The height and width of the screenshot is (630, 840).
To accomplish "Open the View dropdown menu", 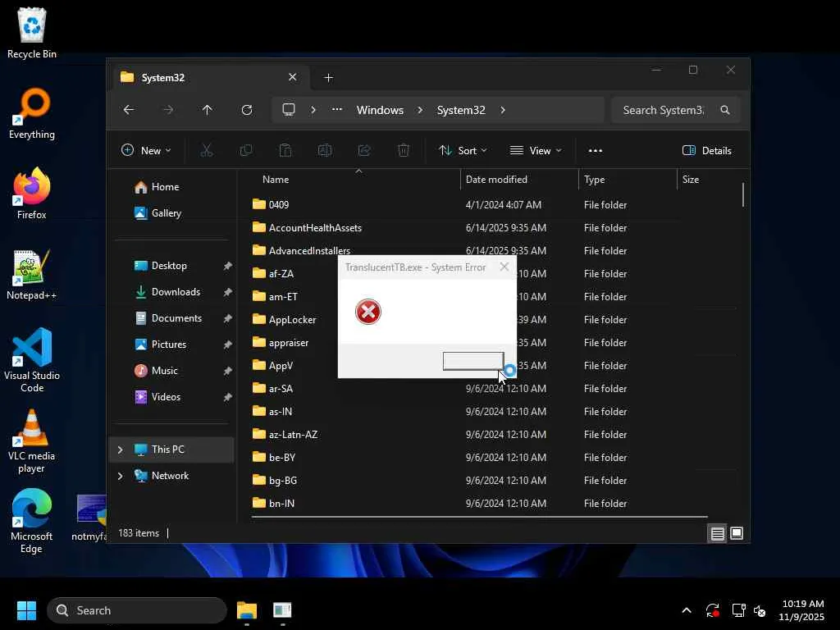I will click(536, 151).
